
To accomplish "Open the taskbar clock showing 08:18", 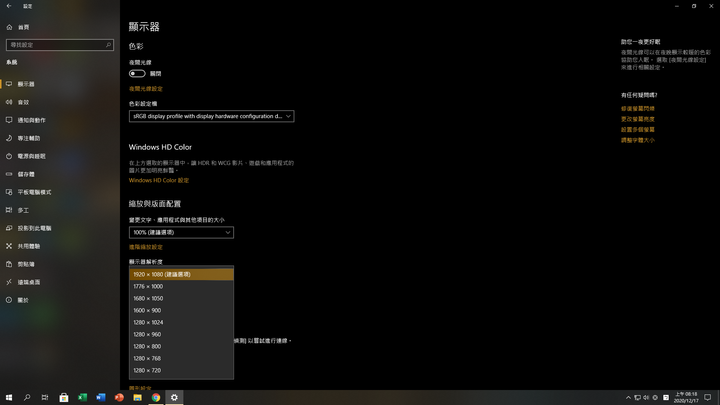I will click(x=686, y=398).
